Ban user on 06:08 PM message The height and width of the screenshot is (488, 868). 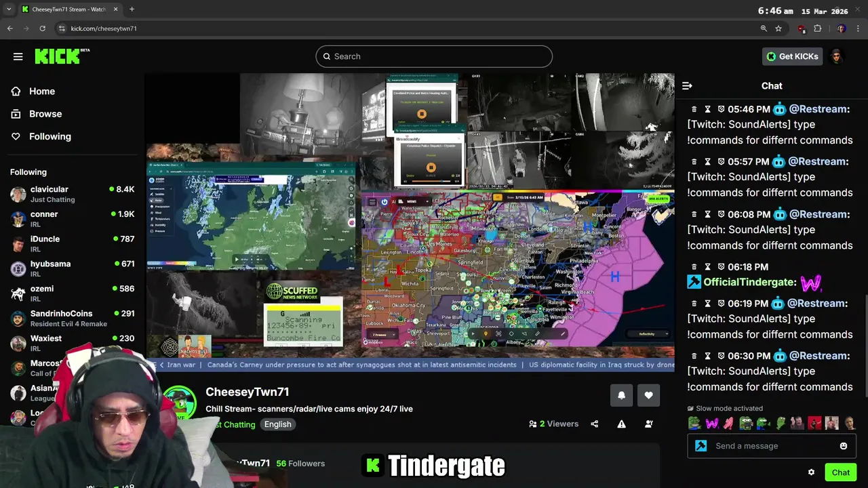click(722, 214)
